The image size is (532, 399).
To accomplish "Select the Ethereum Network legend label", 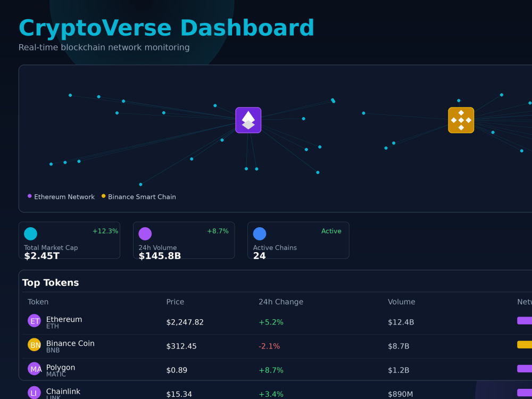I will [x=64, y=197].
